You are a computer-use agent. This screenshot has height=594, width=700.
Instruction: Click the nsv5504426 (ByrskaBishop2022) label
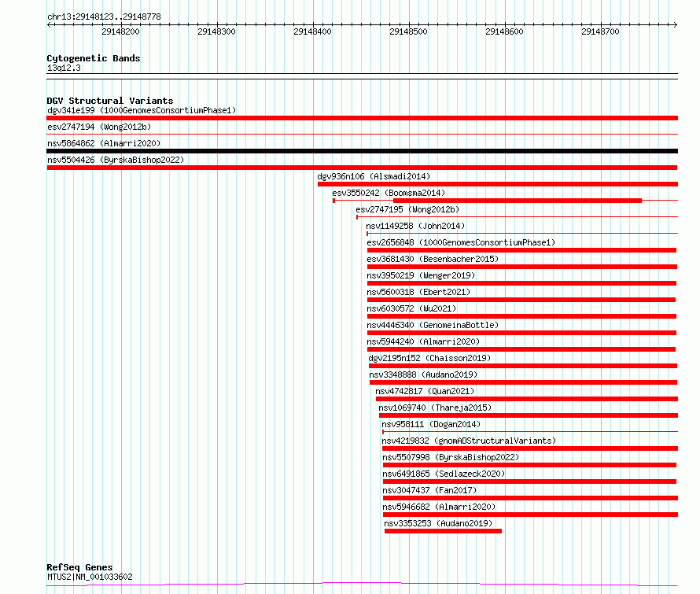pyautogui.click(x=116, y=160)
